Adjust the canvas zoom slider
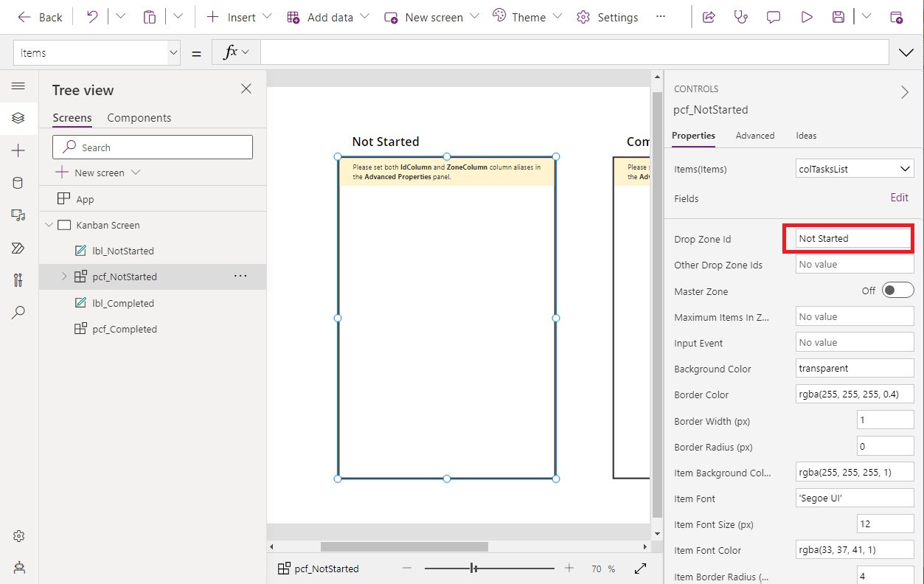Screen dimensions: 924x584 click(x=473, y=569)
